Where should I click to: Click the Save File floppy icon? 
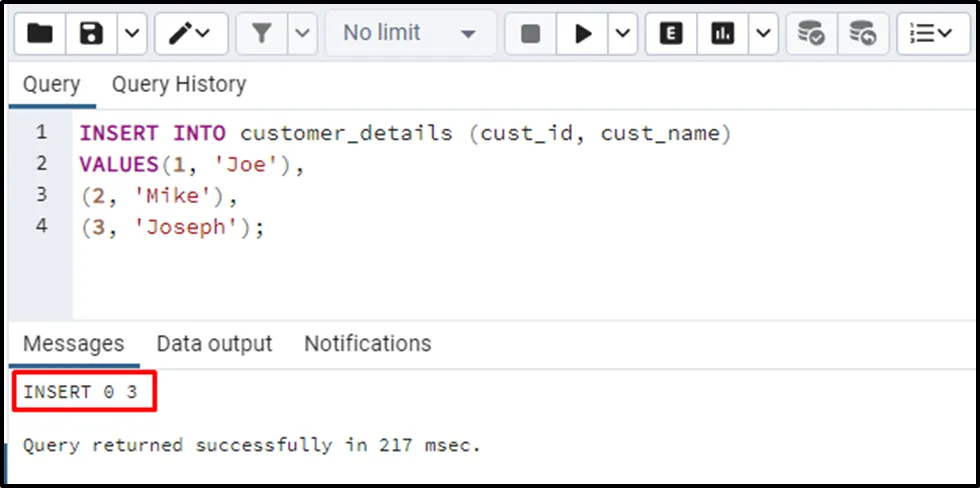click(x=92, y=34)
